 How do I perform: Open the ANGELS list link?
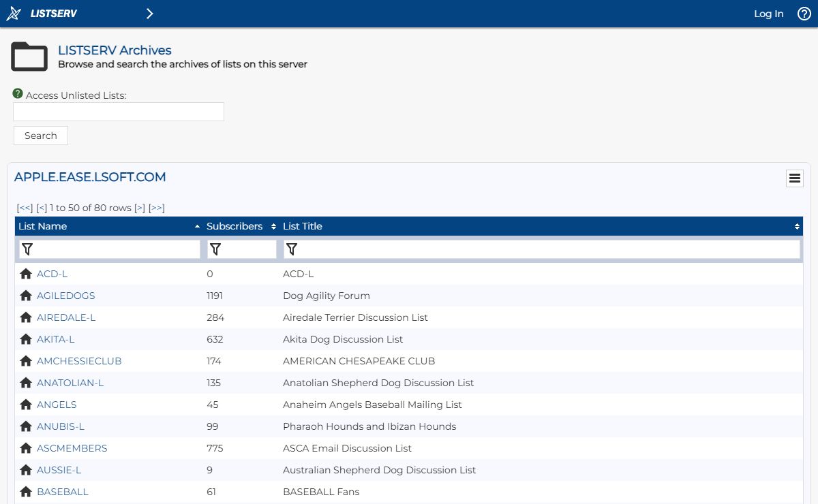[x=57, y=405]
